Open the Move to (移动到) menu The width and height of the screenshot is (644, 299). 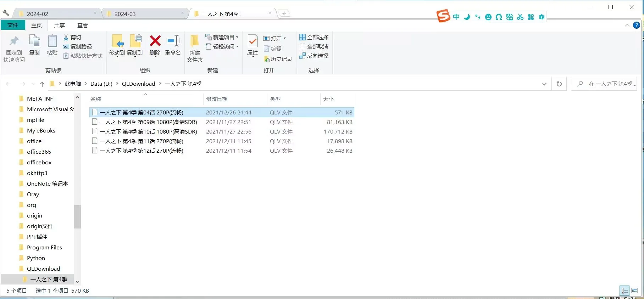117,46
